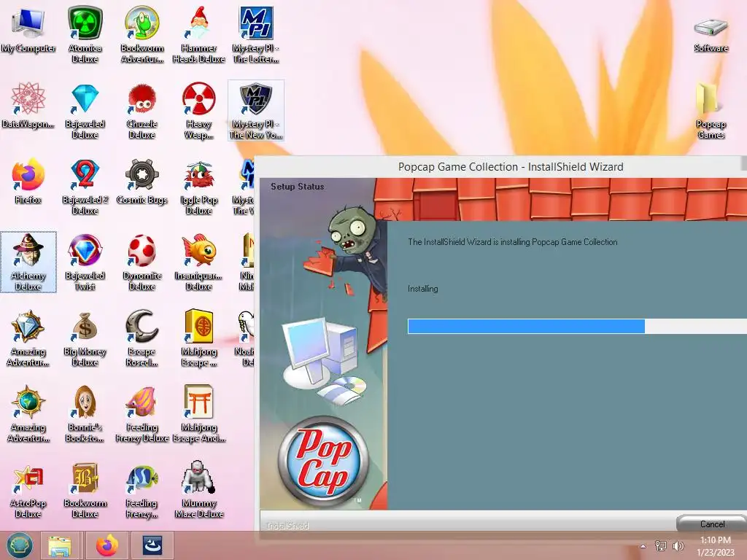Image resolution: width=747 pixels, height=560 pixels.
Task: Open My Computer desktop icon
Action: (x=28, y=31)
